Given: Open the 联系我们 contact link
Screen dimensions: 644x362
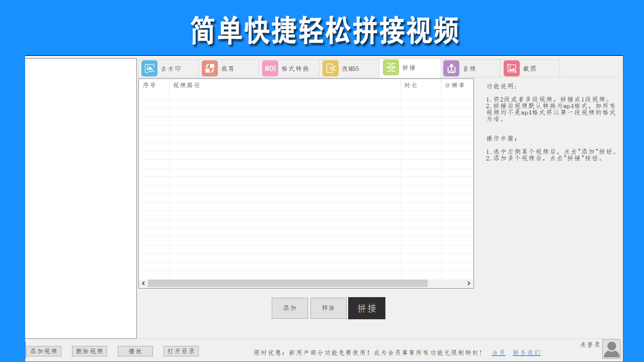Looking at the screenshot, I should [526, 352].
